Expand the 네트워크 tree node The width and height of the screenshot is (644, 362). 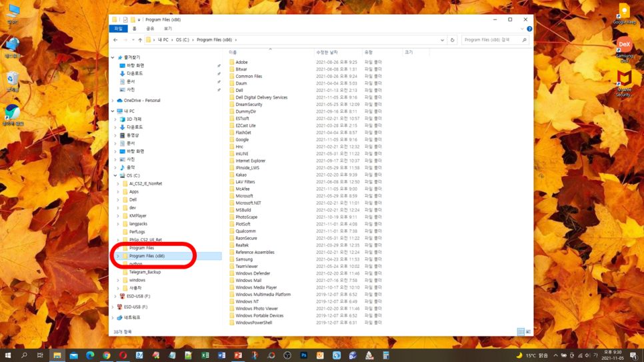pyautogui.click(x=113, y=317)
